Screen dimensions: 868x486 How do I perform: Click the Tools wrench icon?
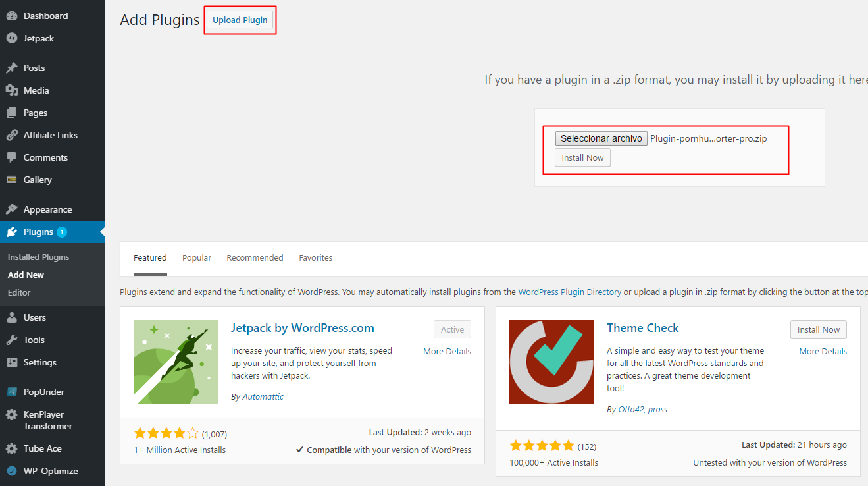(x=12, y=340)
